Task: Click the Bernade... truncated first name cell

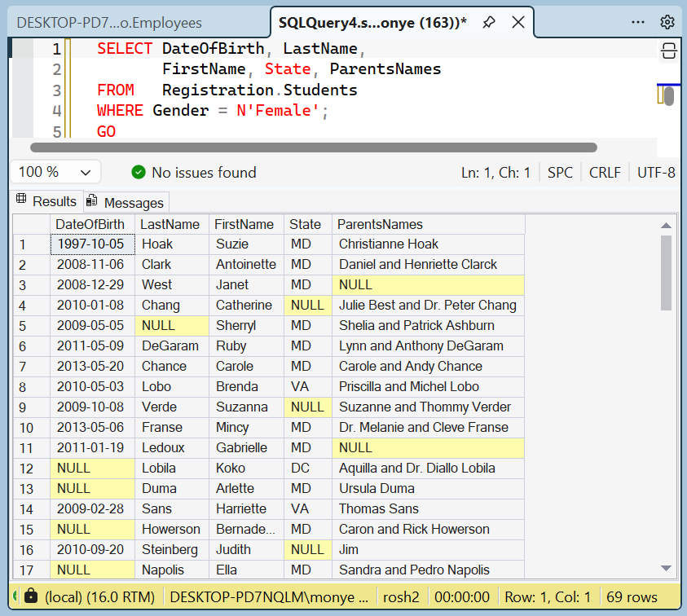Action: point(246,530)
